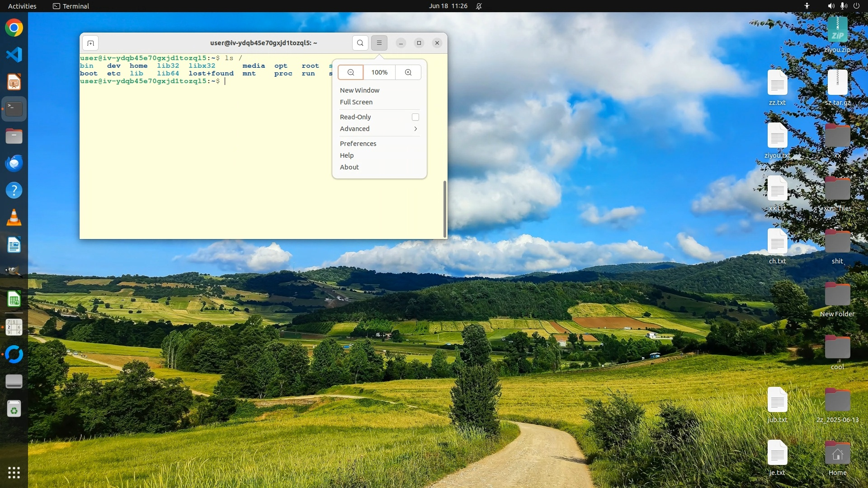
Task: Click the terminal vertical scrollbar
Action: pos(444,208)
